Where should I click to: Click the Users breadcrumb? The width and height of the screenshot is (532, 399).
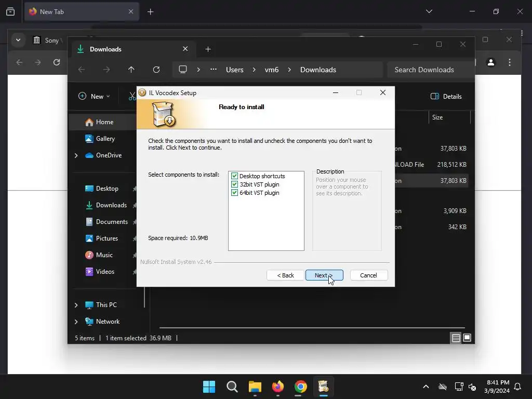[x=235, y=70]
